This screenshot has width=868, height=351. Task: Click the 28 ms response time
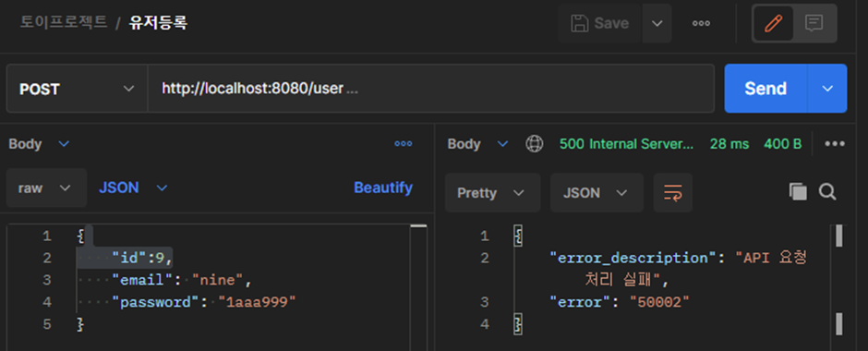[x=729, y=144]
